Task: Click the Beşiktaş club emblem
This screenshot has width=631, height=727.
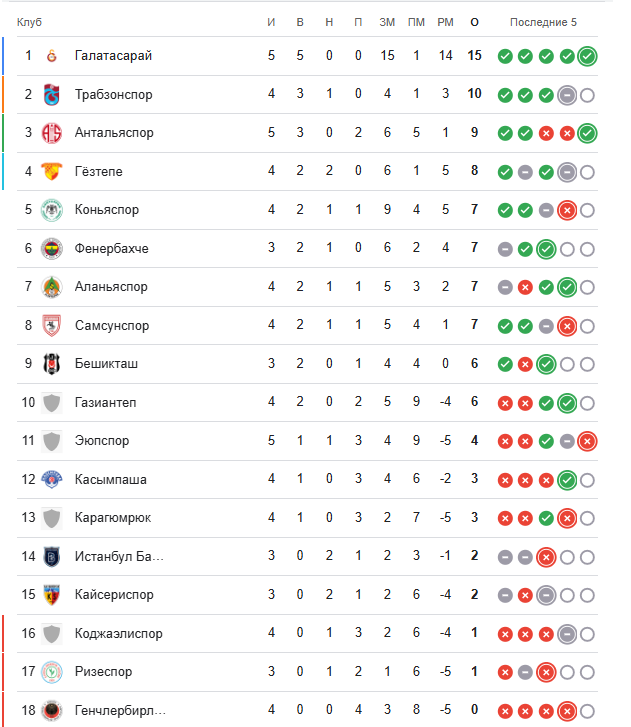Action: 52,364
